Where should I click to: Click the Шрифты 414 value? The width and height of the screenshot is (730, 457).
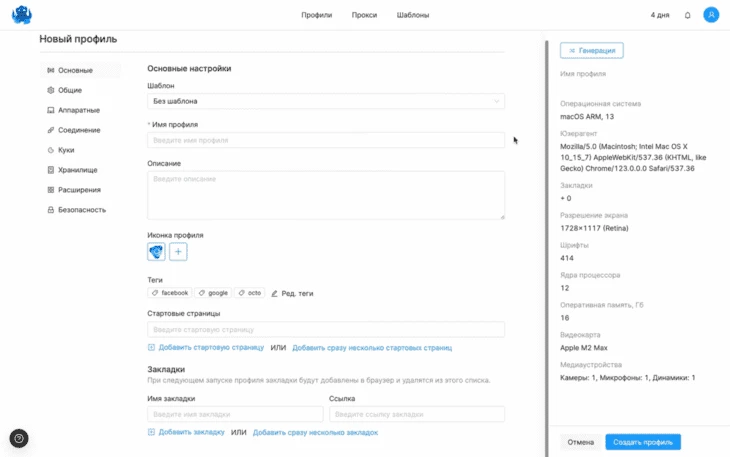[567, 258]
